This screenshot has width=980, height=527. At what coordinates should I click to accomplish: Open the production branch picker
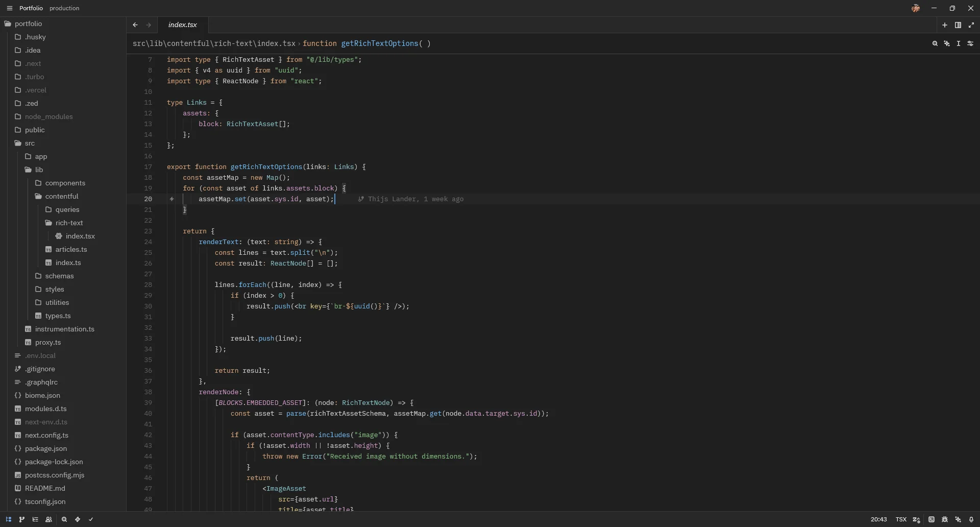tap(64, 8)
